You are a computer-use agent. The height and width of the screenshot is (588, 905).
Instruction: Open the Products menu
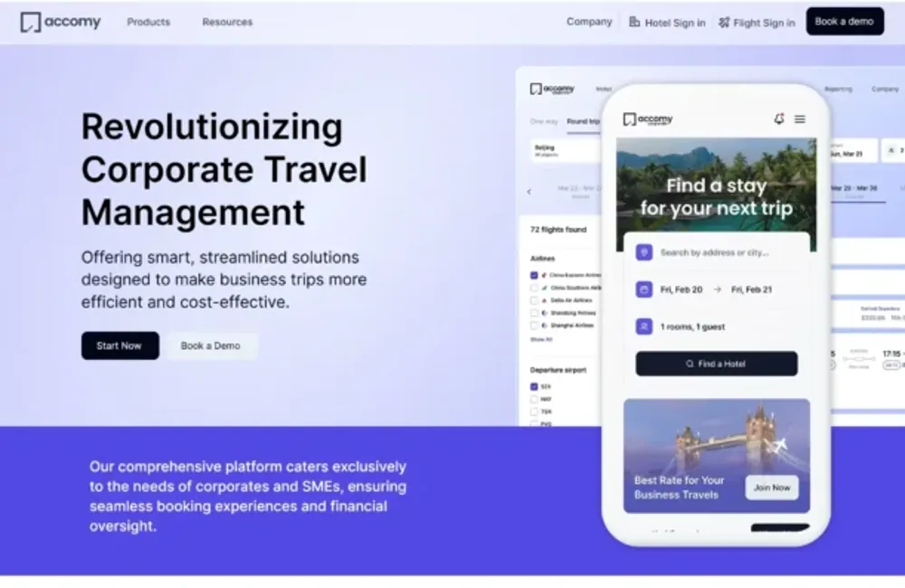[148, 22]
